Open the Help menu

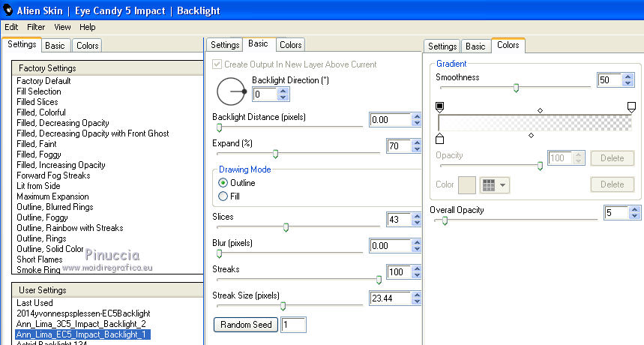tap(88, 27)
